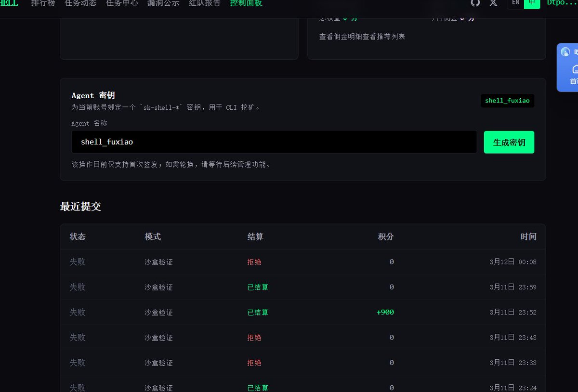
Task: Click 失败 status in the 00:08 row
Action: point(78,261)
